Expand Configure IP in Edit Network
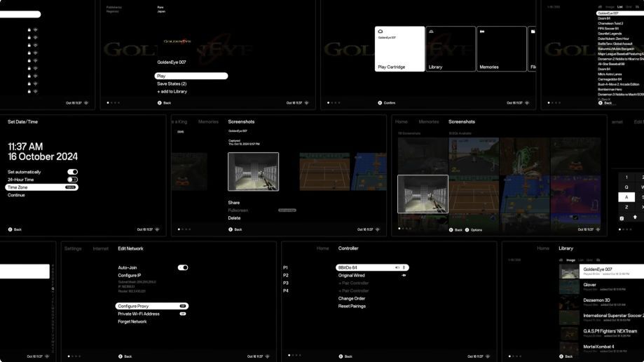This screenshot has height=362, width=644. pos(130,276)
